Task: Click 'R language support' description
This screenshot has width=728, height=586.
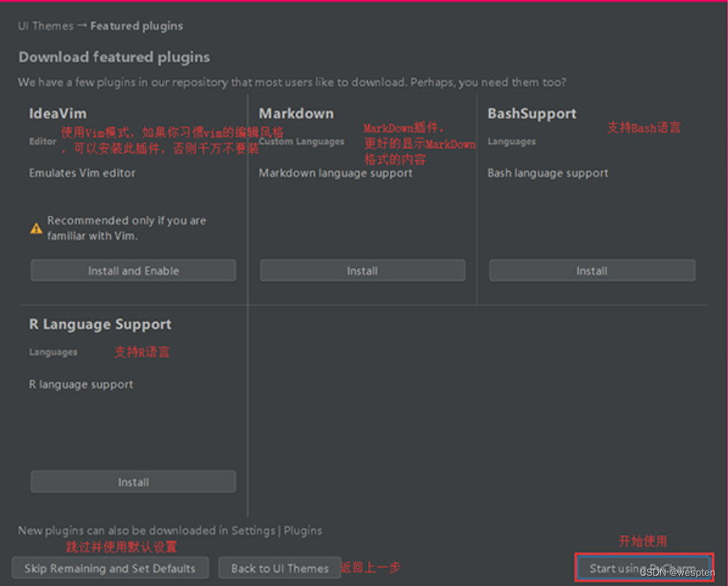Action: point(81,385)
